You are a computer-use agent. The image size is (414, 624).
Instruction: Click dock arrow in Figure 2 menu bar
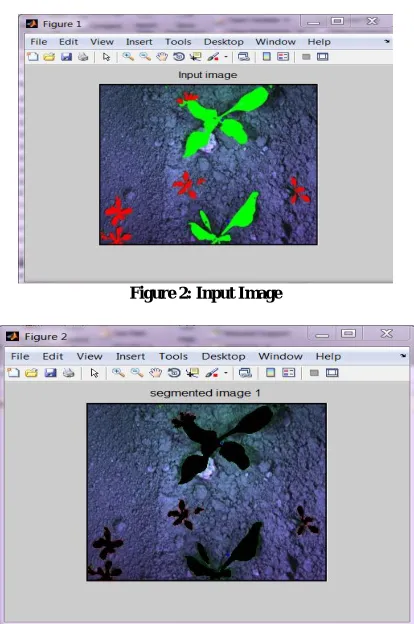(403, 356)
